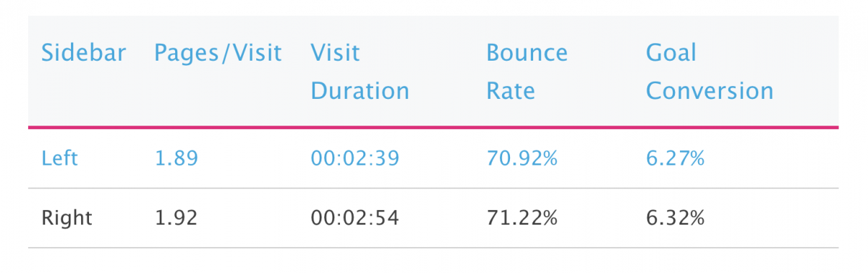This screenshot has width=868, height=273.
Task: Click the 71.22% bounce rate cell
Action: point(522,218)
